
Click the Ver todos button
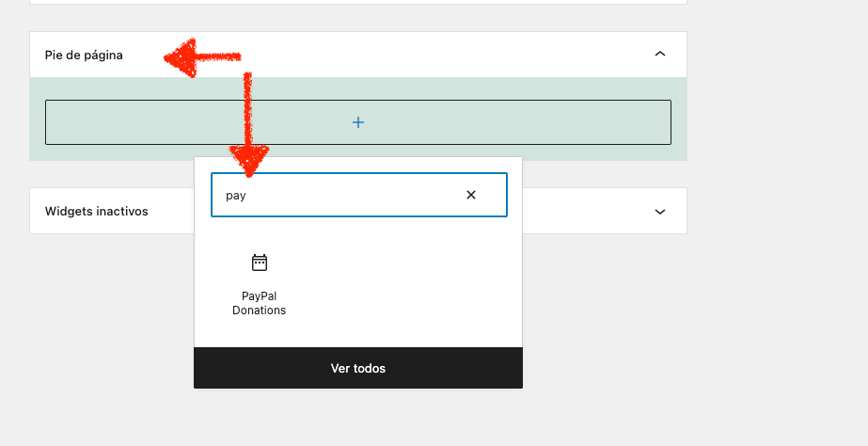[x=358, y=368]
